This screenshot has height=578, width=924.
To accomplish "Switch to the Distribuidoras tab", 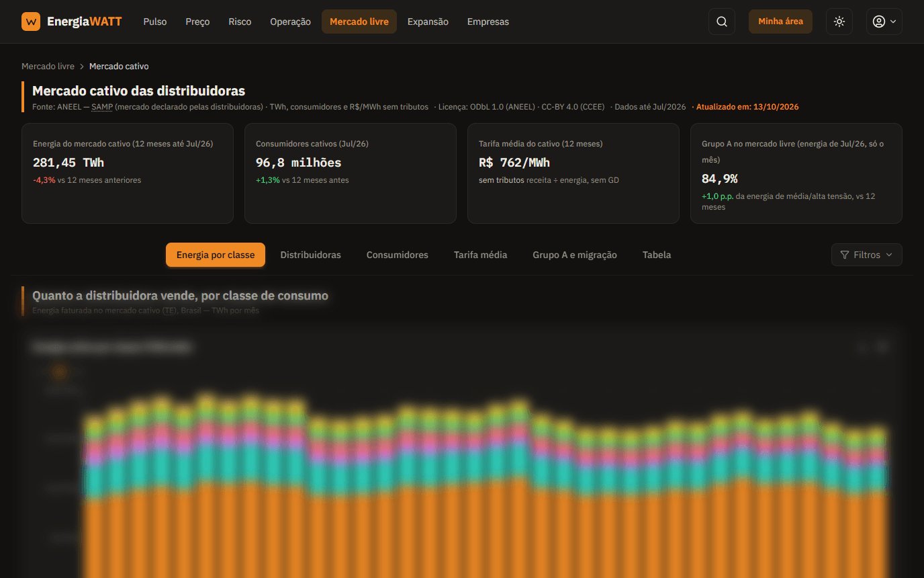I will tap(310, 255).
